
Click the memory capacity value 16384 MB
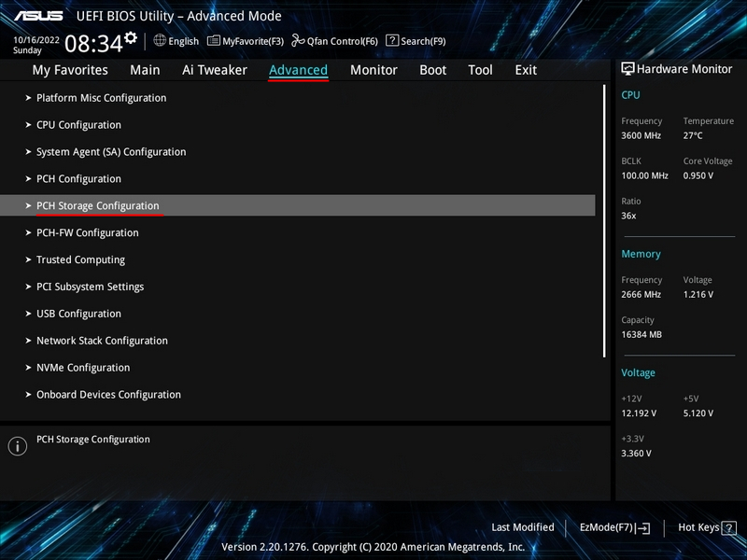(x=641, y=335)
